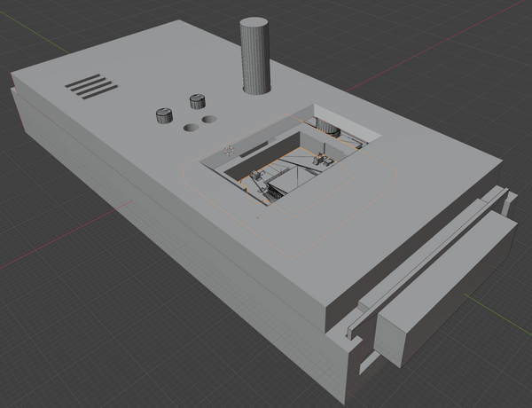Select the left small knob on top
The width and height of the screenshot is (532, 408).
[164, 115]
